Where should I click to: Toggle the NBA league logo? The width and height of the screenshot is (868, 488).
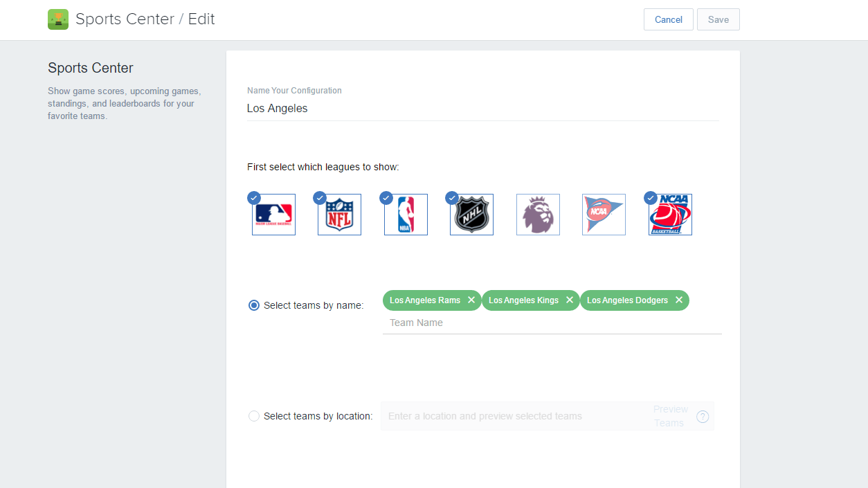(406, 215)
